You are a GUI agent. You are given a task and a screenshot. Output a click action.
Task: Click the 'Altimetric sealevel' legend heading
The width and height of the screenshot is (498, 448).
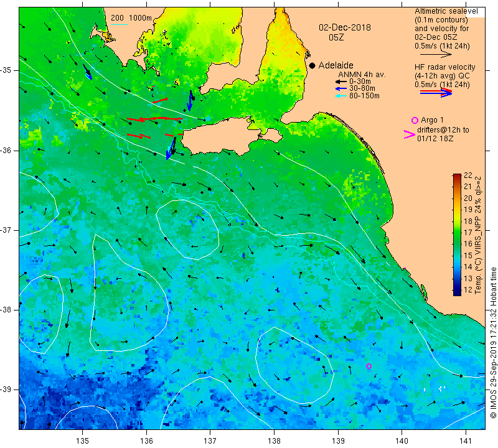pos(446,11)
